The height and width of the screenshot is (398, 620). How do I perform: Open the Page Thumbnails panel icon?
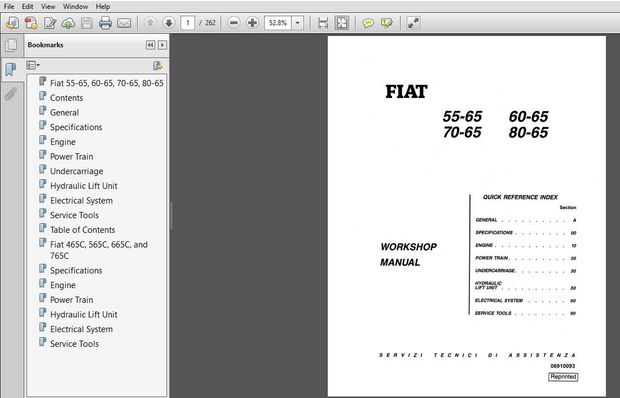[11, 45]
